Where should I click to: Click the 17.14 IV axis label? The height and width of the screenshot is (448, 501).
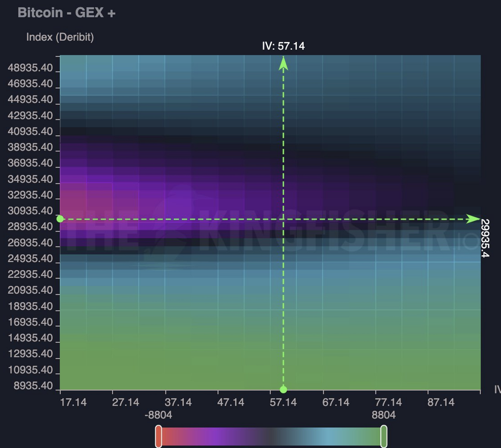click(x=73, y=402)
